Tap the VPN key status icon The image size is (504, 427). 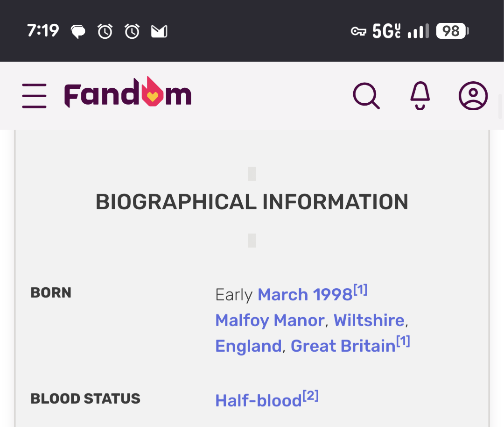[358, 31]
